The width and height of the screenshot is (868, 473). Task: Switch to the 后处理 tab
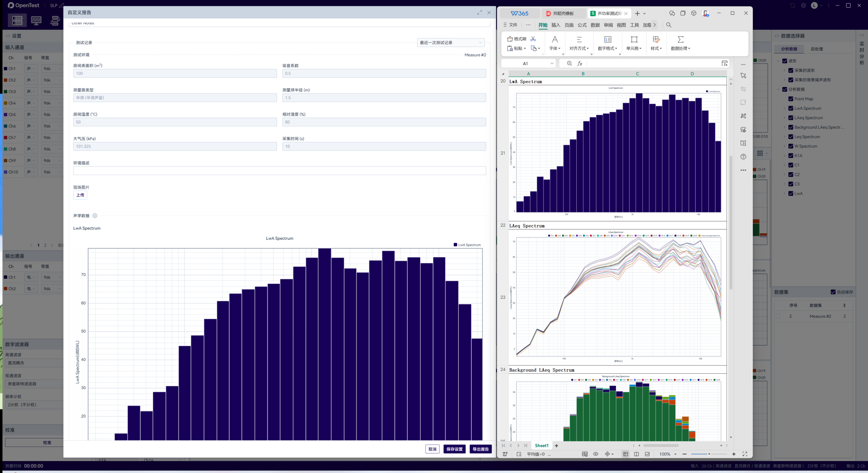[x=816, y=49]
